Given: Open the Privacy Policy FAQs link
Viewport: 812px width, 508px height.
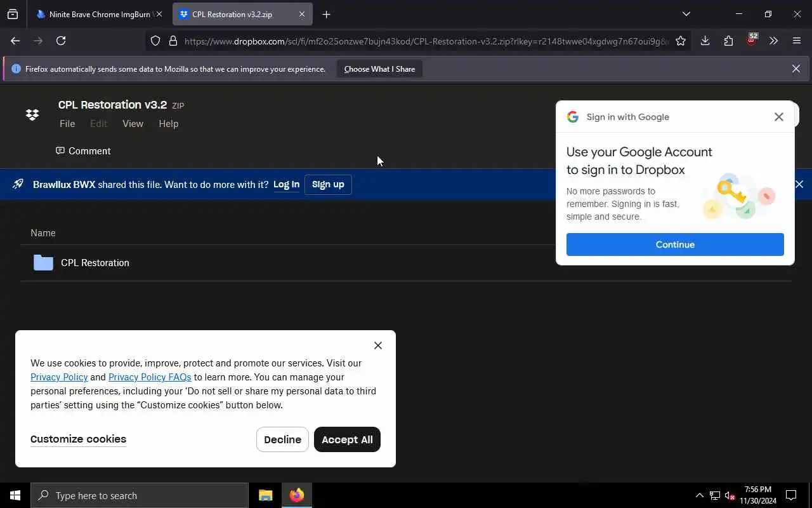Looking at the screenshot, I should [150, 377].
